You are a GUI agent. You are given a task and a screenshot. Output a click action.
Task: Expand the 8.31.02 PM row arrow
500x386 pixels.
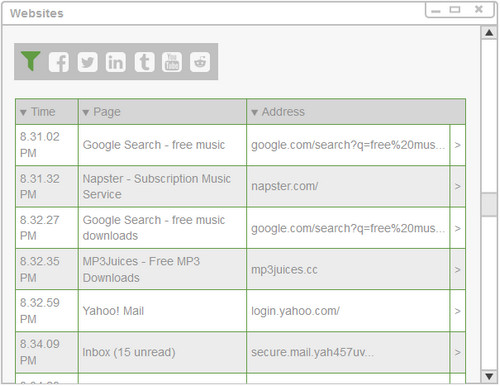[458, 145]
